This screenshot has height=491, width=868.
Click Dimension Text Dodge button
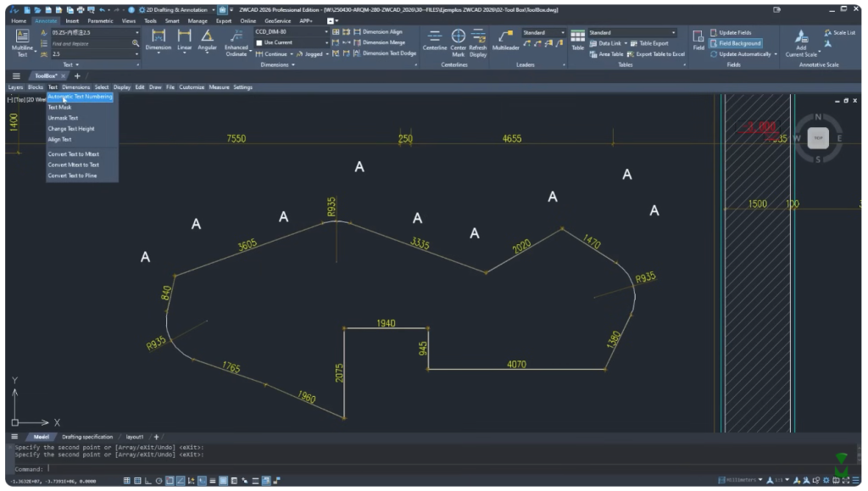385,53
